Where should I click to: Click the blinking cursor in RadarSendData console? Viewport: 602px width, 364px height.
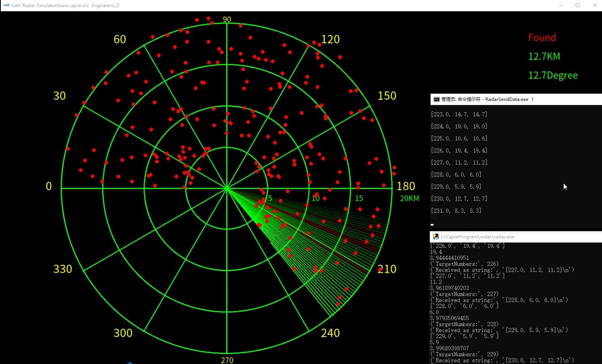(x=432, y=225)
